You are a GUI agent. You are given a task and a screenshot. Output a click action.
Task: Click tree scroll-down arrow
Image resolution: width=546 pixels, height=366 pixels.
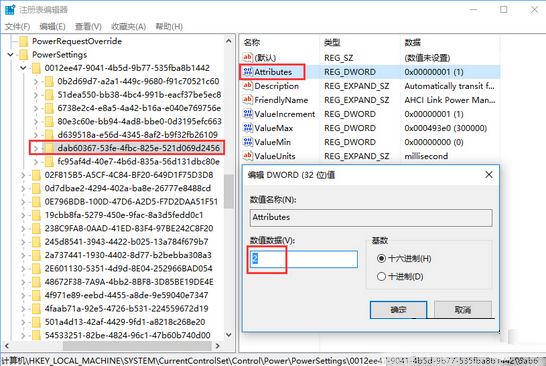[x=229, y=335]
